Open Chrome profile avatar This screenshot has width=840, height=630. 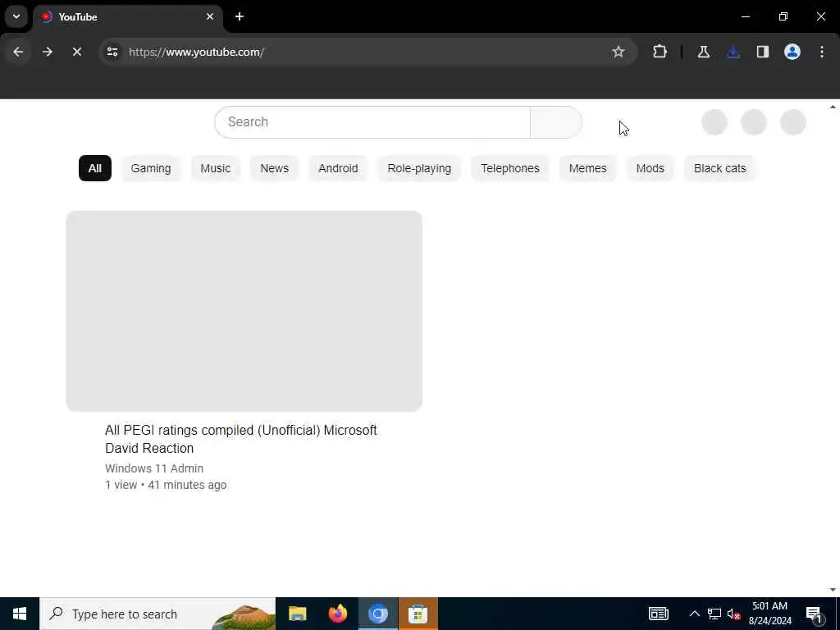click(792, 52)
